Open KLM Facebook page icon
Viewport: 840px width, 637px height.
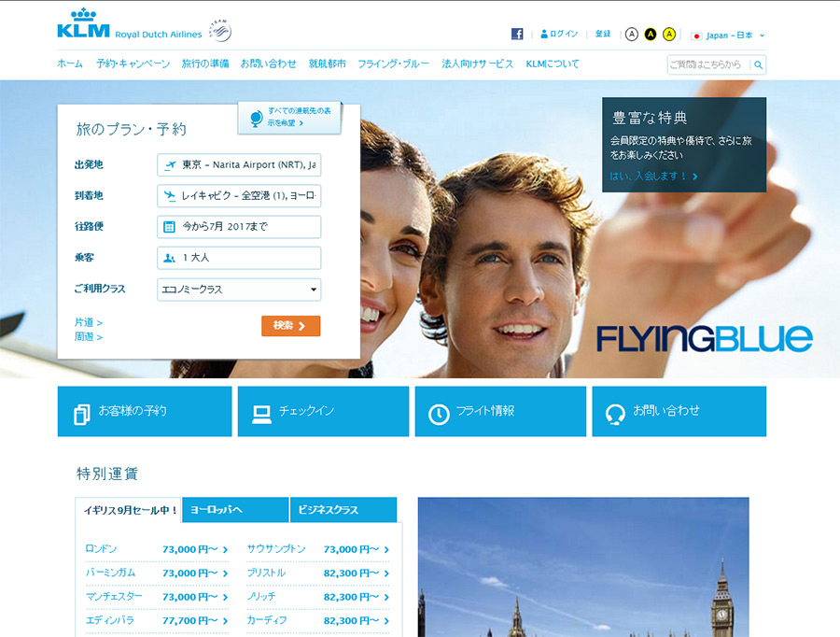(x=517, y=34)
